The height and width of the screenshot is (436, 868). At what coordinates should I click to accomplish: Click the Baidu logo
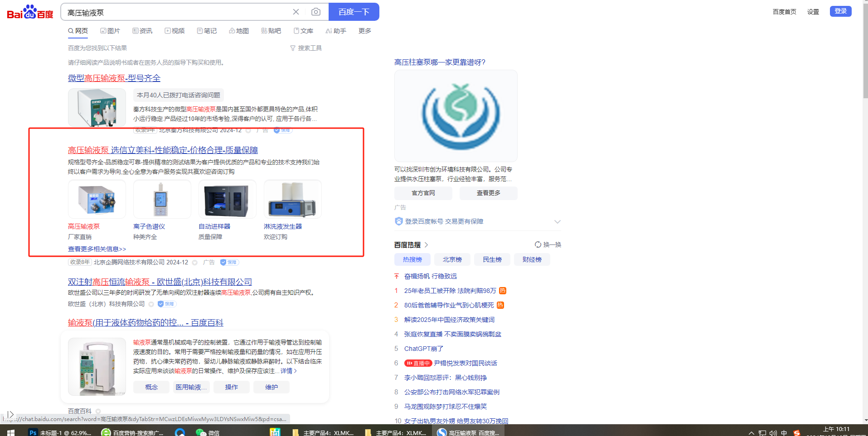(x=30, y=12)
